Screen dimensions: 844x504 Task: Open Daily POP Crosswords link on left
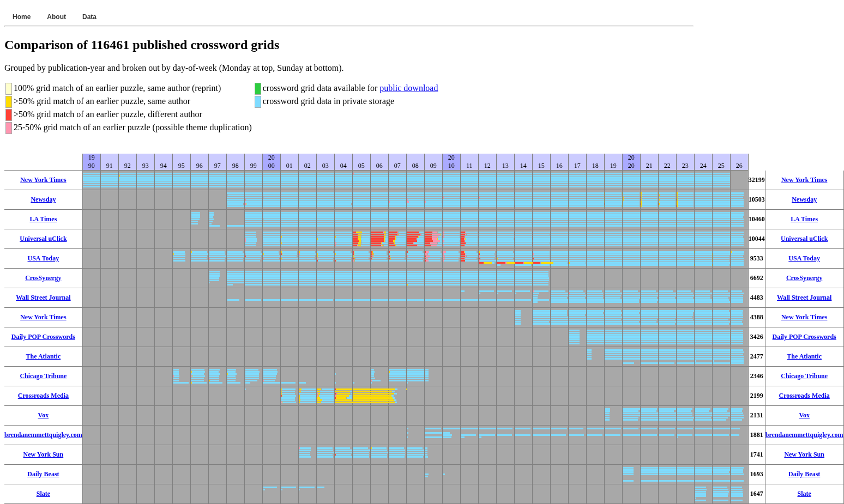(x=43, y=337)
